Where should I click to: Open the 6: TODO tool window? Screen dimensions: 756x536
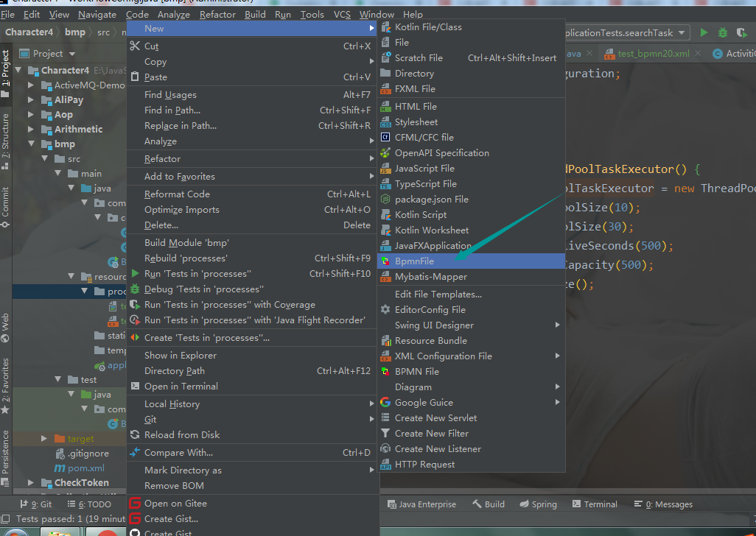click(88, 504)
